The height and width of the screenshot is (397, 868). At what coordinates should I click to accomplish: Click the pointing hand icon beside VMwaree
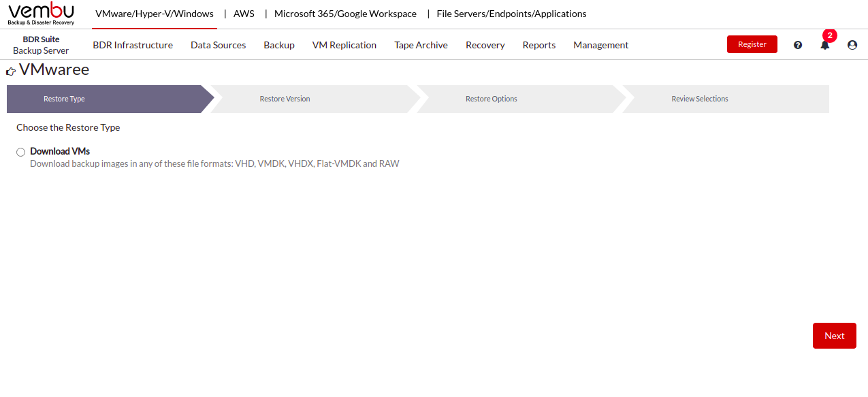pos(11,71)
